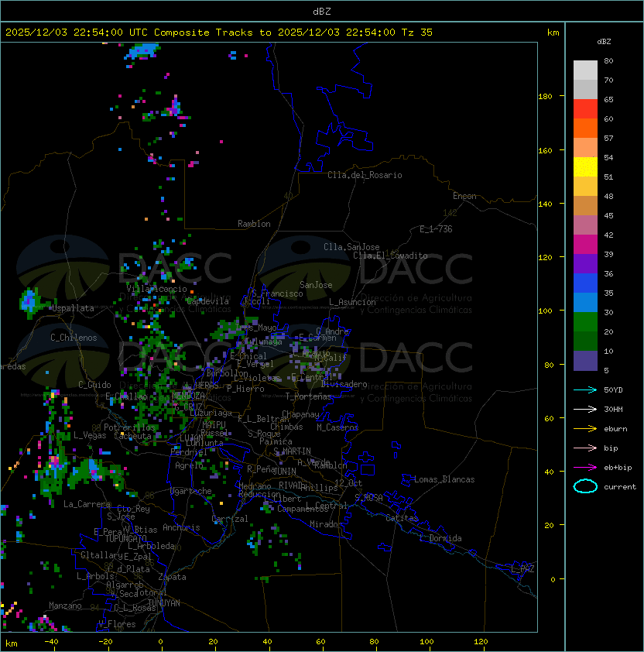Click the light gray 80 dBZ swatch
Image resolution: width=644 pixels, height=652 pixels.
(585, 70)
